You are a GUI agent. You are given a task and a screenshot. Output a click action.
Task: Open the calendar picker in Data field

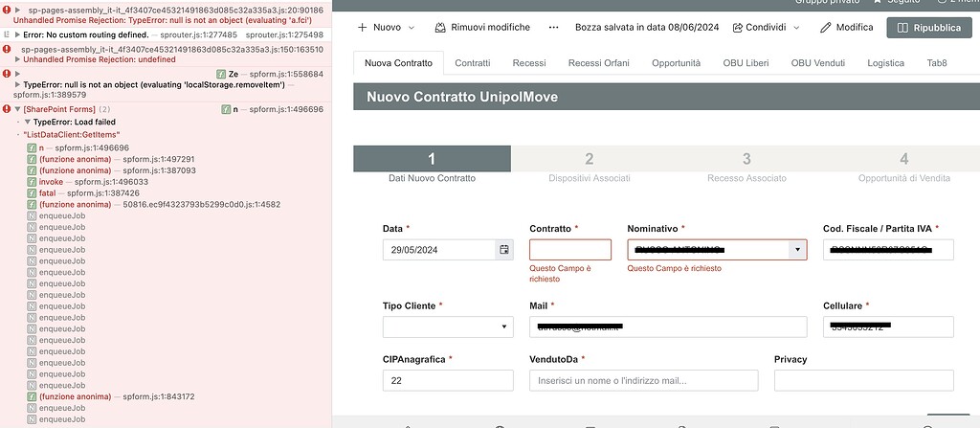click(x=503, y=250)
